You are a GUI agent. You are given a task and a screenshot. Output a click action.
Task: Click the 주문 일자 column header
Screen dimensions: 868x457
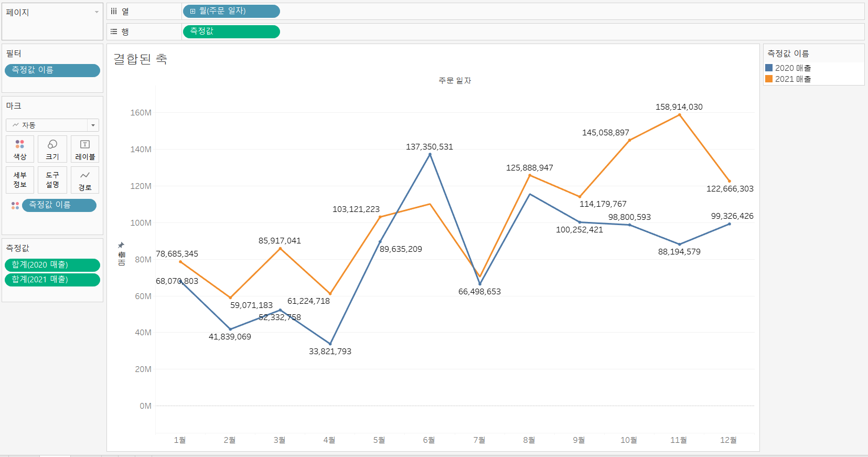(x=455, y=80)
